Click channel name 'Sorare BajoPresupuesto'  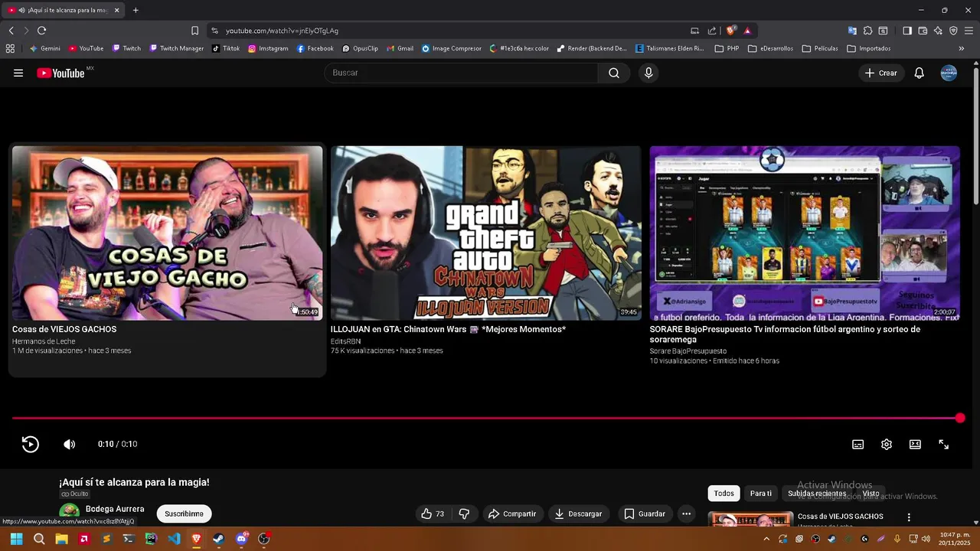click(688, 351)
